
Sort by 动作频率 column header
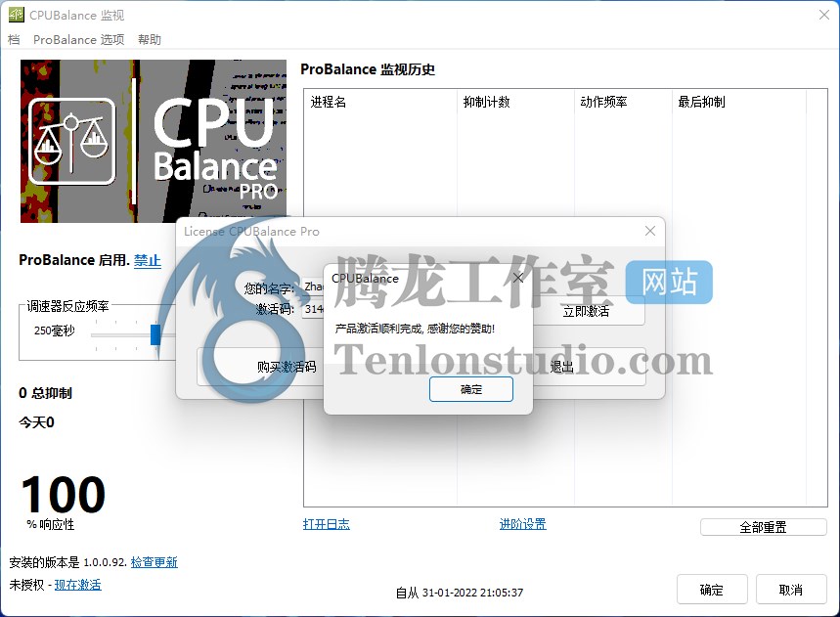tap(623, 102)
